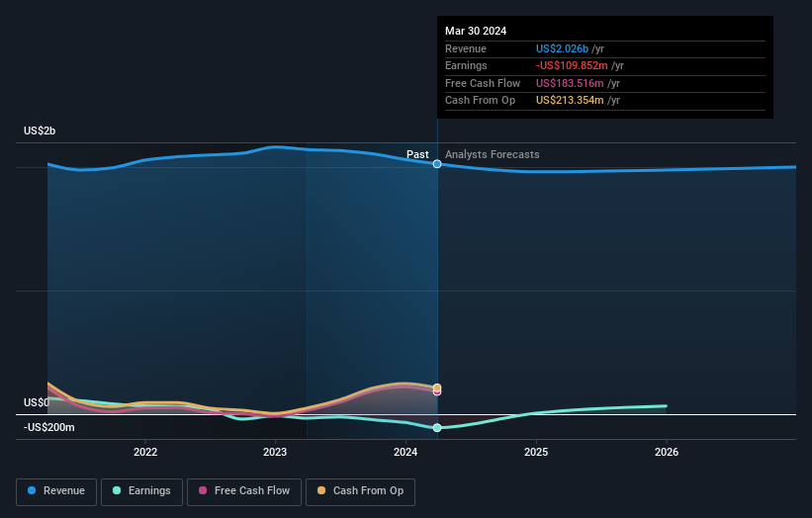Click the free cash flow value US$183.516m
812x518 pixels.
point(570,83)
